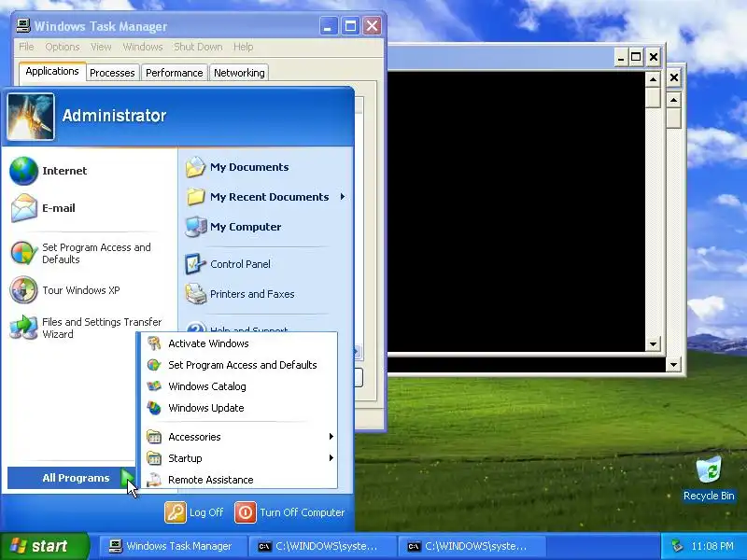Switch to Applications tab in Task Manager
This screenshot has height=560, width=747.
[52, 72]
